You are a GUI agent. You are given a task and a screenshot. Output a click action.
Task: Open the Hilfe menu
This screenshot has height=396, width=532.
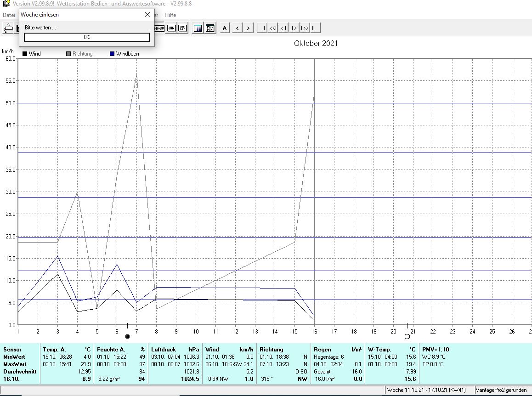click(170, 15)
